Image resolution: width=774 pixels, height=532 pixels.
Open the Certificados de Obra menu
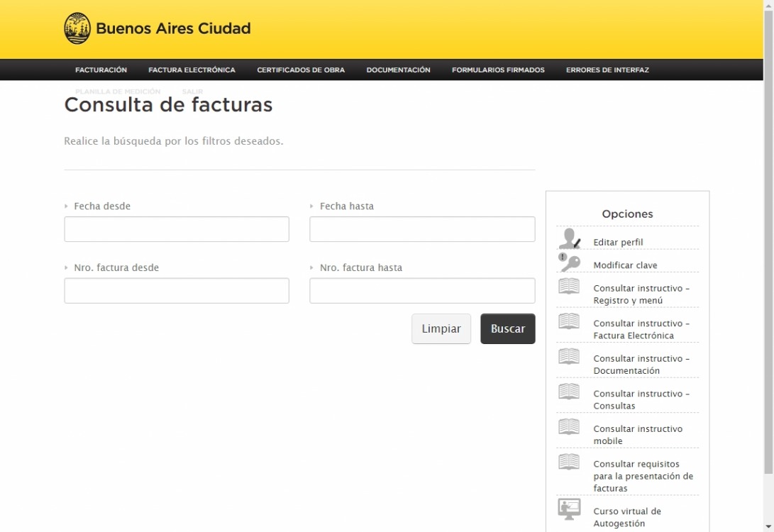tap(301, 70)
